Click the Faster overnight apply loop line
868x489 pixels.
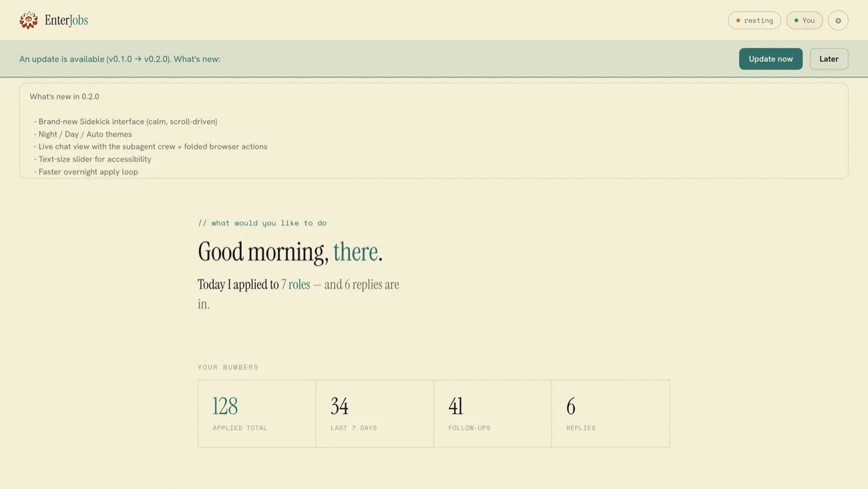coord(85,172)
